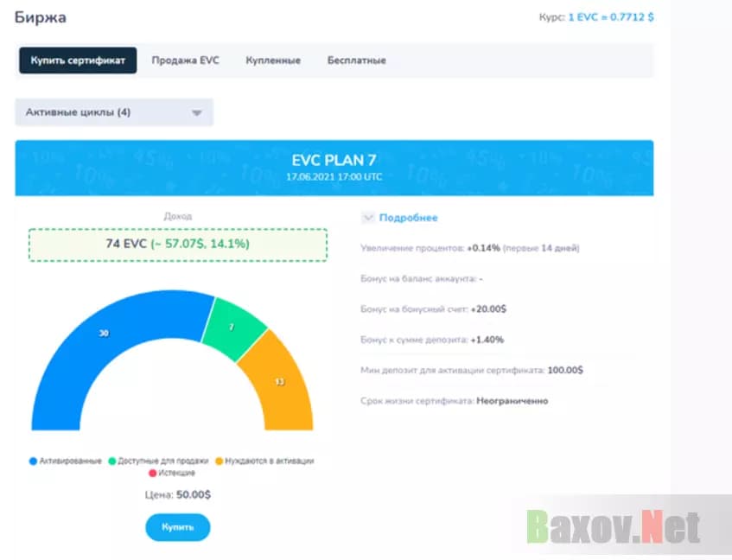Screen dimensions: 732x560
Task: Click the Биржа page heading
Action: (x=41, y=16)
